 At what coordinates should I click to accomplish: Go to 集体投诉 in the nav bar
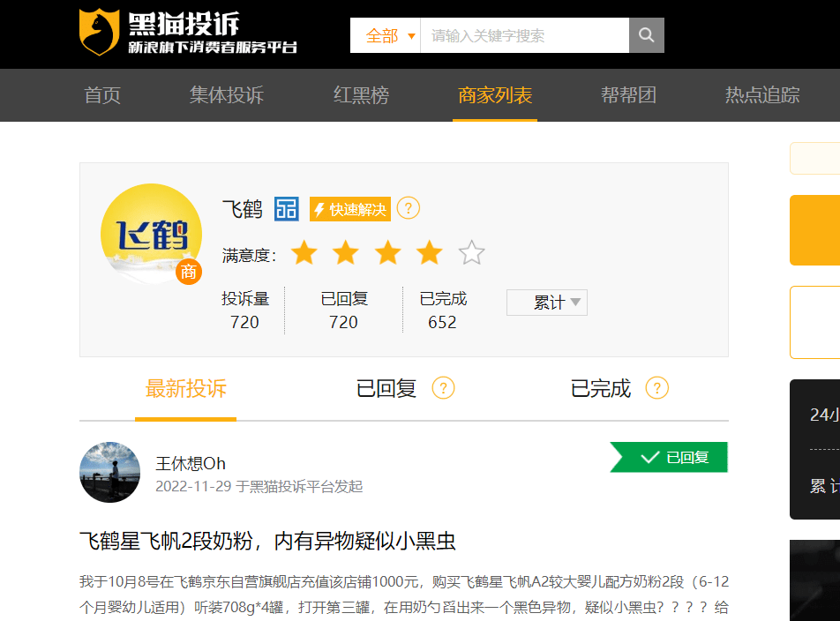point(227,95)
